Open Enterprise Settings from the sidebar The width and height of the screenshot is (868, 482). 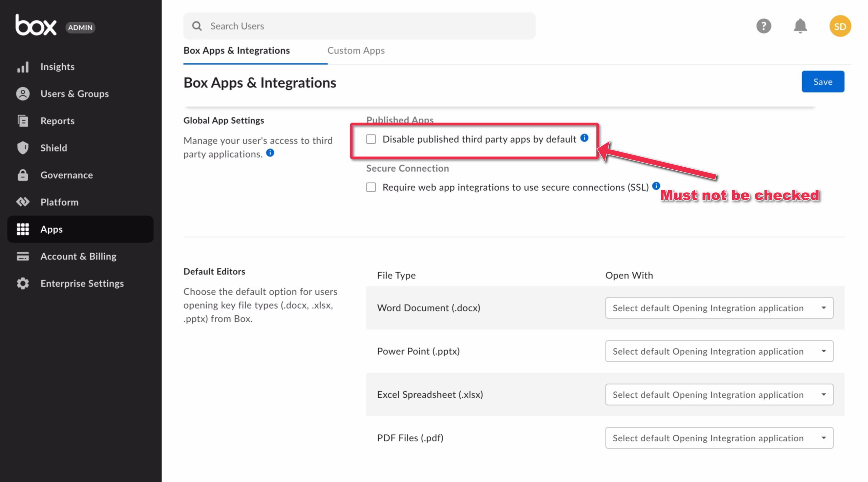click(x=80, y=284)
